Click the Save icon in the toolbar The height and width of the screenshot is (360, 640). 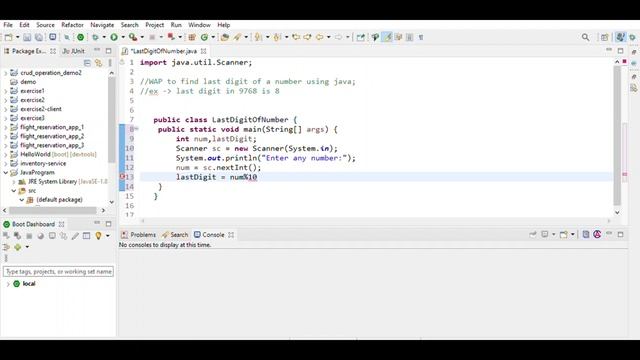tap(27, 37)
